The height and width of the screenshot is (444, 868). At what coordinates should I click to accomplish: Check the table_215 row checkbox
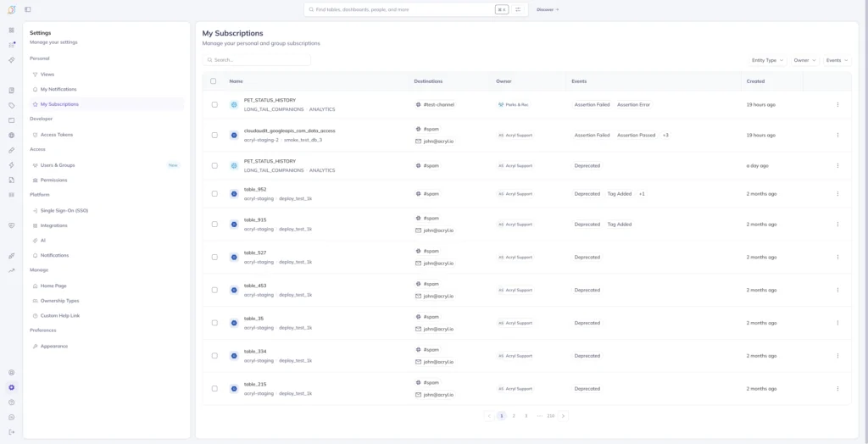click(x=214, y=389)
